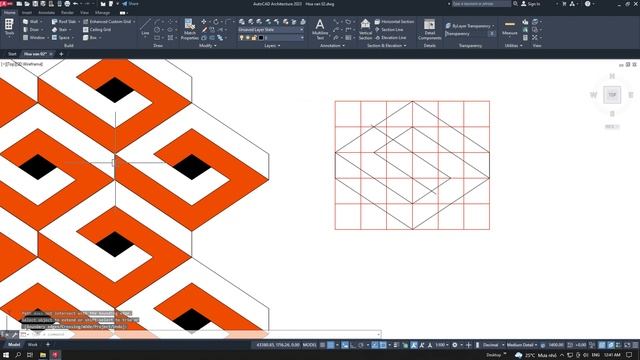Screen dimensions: 640x360
Task: Open the Medium Detail dropdown in status bar
Action: 522,345
